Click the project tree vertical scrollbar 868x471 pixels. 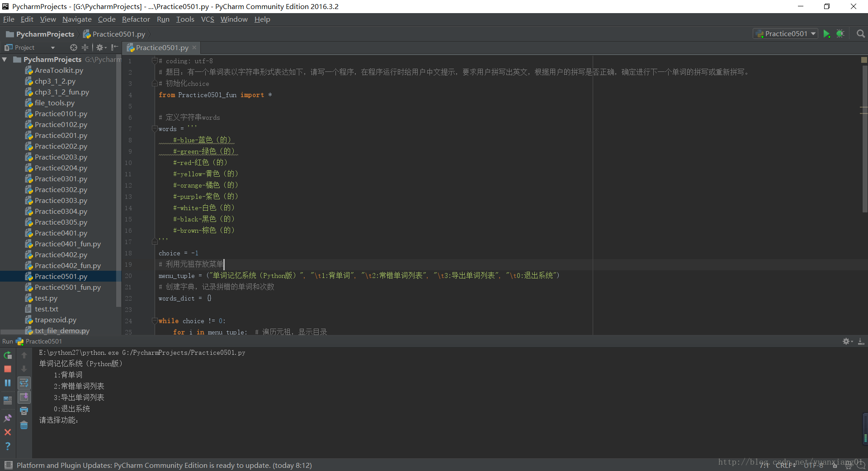click(118, 181)
